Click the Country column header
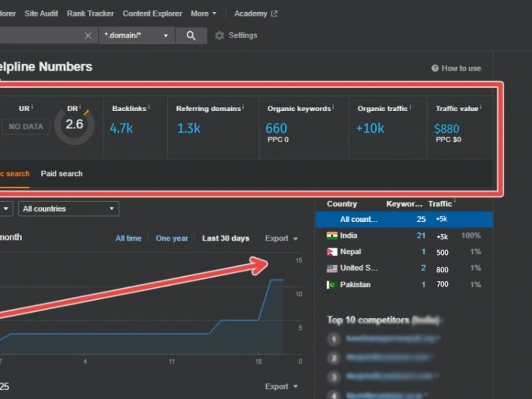Image resolution: width=532 pixels, height=399 pixels. pyautogui.click(x=342, y=204)
